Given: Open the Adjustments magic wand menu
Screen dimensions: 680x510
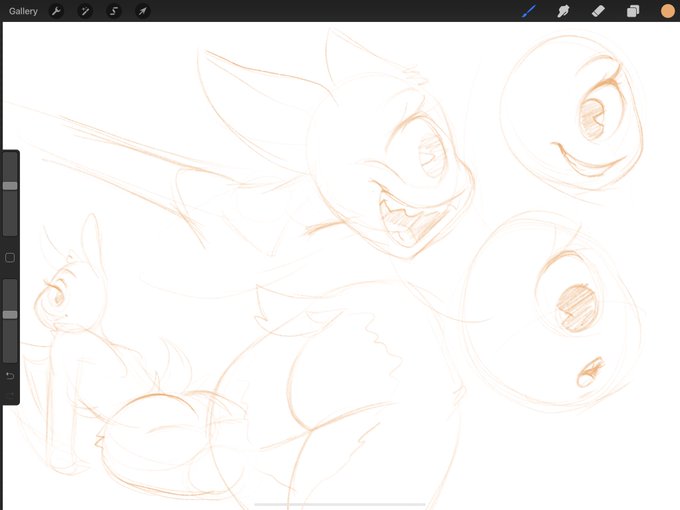Looking at the screenshot, I should tap(85, 11).
